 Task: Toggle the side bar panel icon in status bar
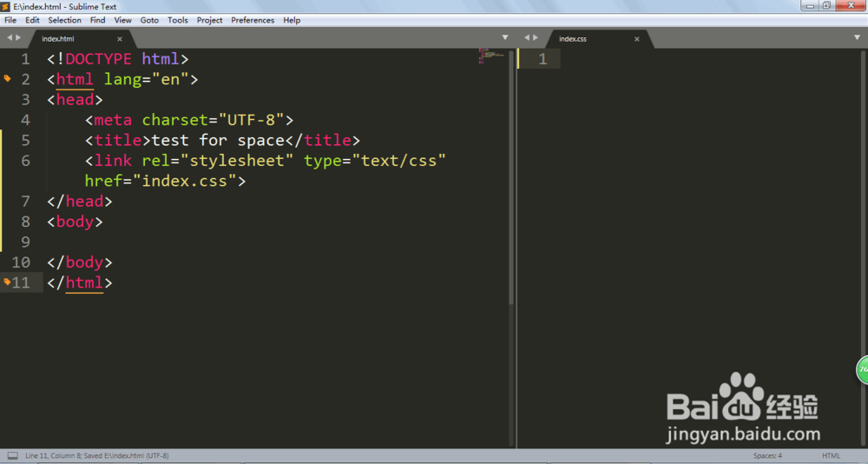(12, 455)
